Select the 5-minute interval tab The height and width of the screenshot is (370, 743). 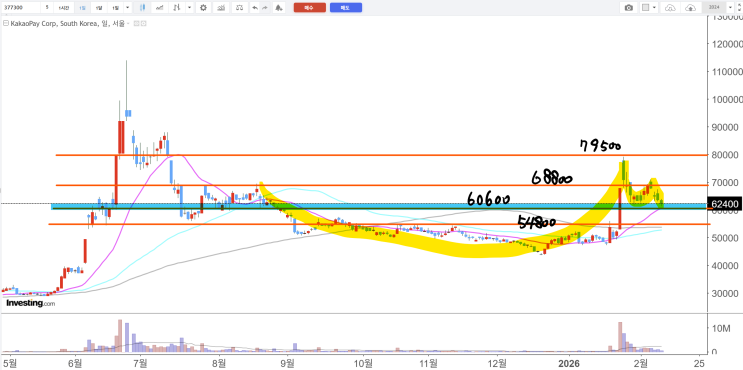point(47,8)
